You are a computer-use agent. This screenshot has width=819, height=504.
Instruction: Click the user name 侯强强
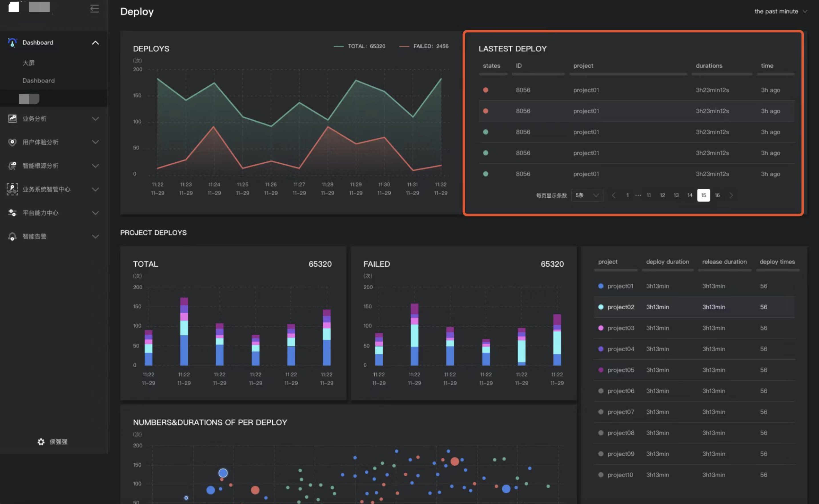pyautogui.click(x=58, y=442)
